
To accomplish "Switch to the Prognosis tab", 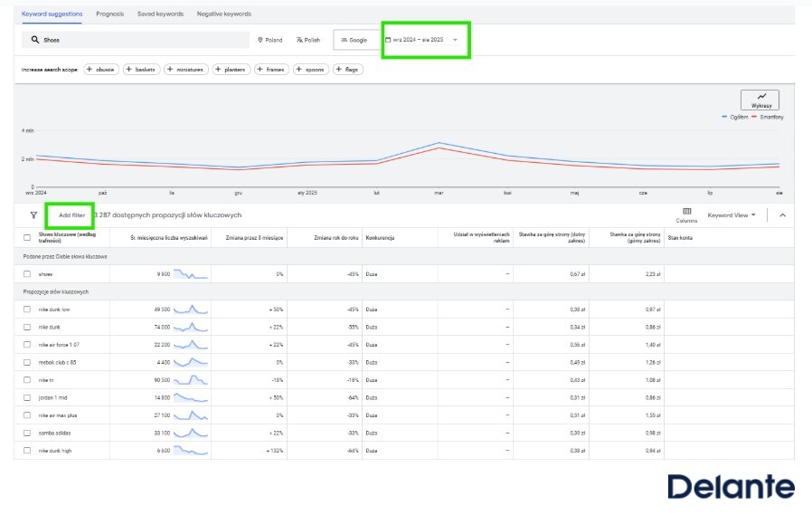I will click(109, 14).
